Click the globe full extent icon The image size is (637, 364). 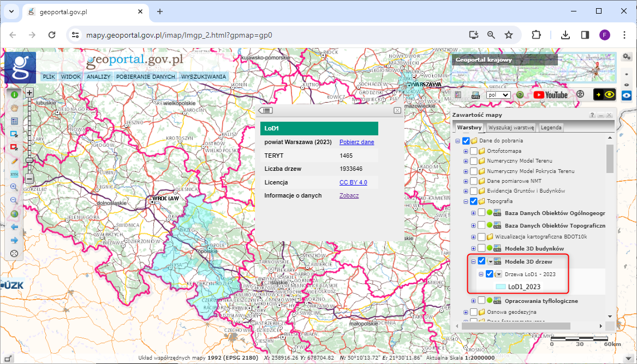(x=14, y=214)
